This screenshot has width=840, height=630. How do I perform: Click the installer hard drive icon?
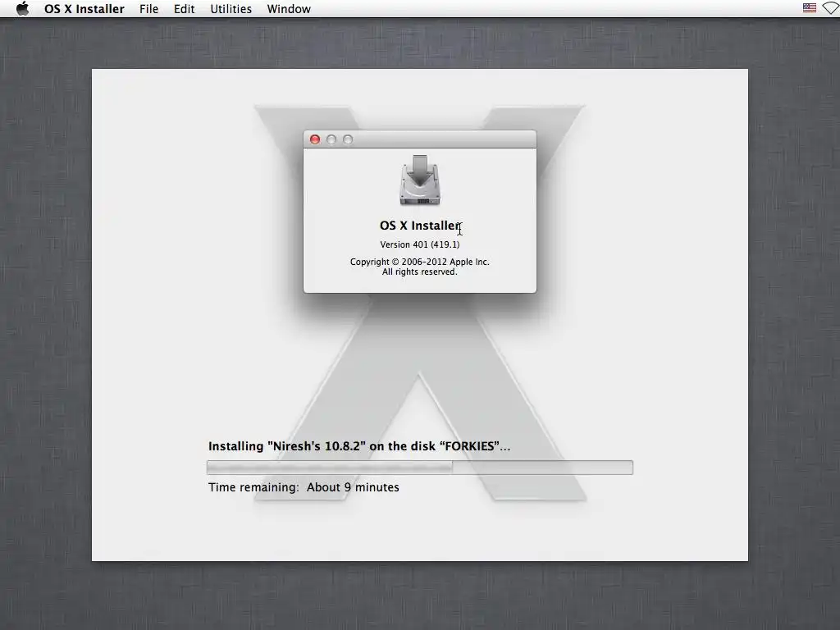420,180
